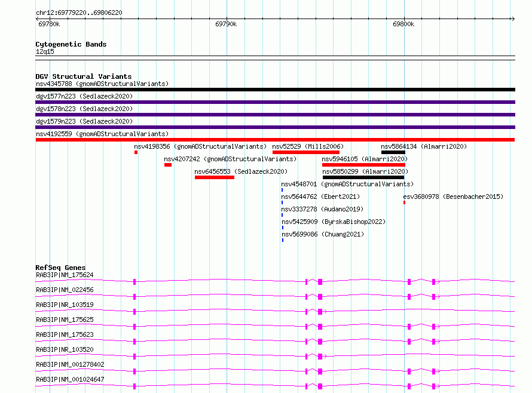The image size is (532, 393).
Task: Click the 69790k ruler position marker
Action: (x=226, y=24)
